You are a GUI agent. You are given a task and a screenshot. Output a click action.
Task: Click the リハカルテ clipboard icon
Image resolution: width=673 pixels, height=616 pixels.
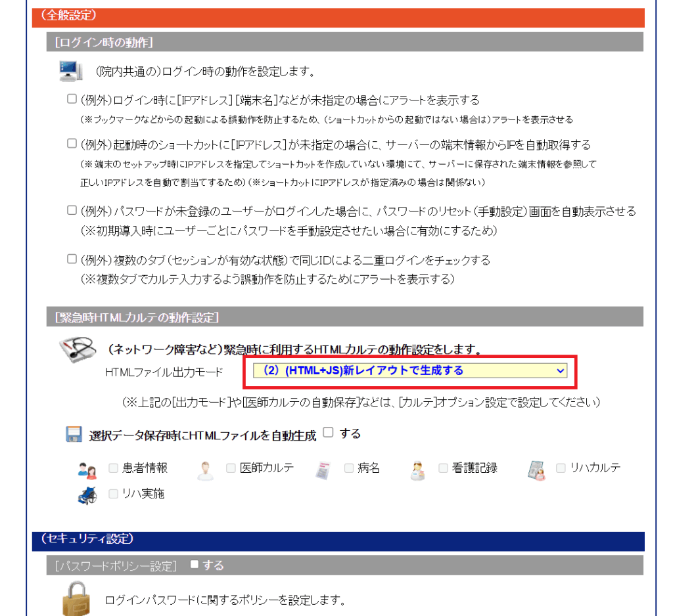pos(536,469)
